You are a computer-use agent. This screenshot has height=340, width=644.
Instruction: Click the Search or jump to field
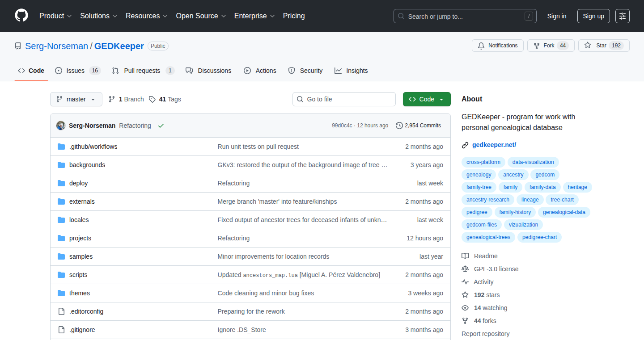coord(465,16)
